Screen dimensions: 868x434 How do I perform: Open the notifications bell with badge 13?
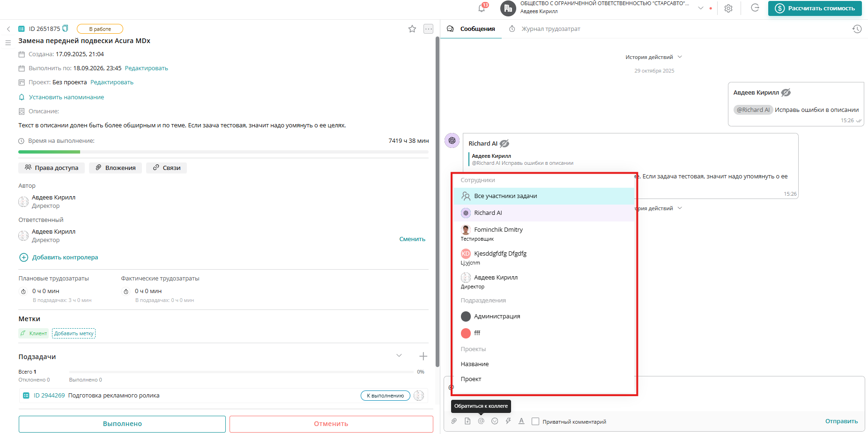[482, 8]
